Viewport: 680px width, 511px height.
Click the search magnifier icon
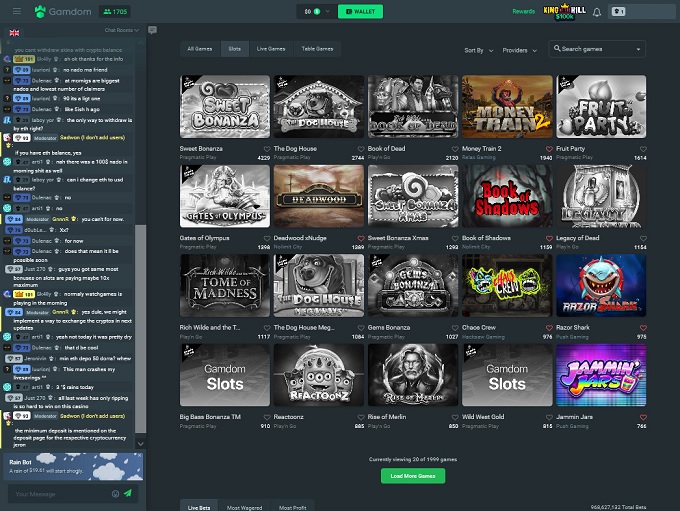(x=557, y=49)
